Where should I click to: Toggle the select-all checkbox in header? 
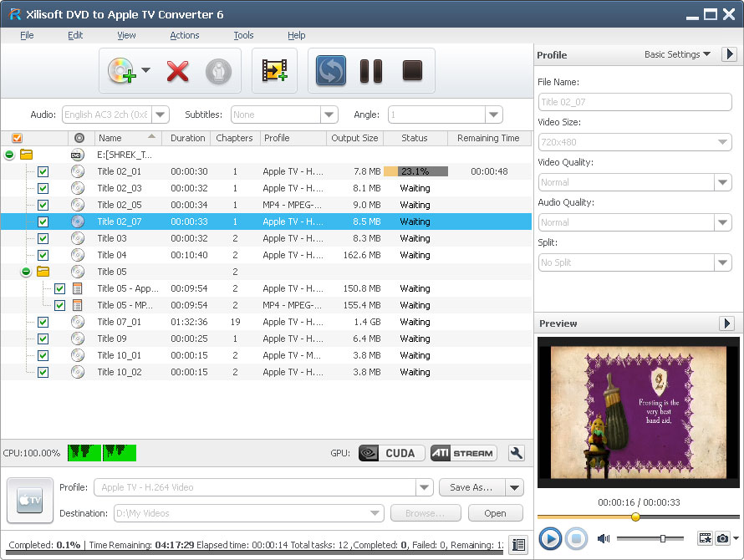(x=18, y=138)
